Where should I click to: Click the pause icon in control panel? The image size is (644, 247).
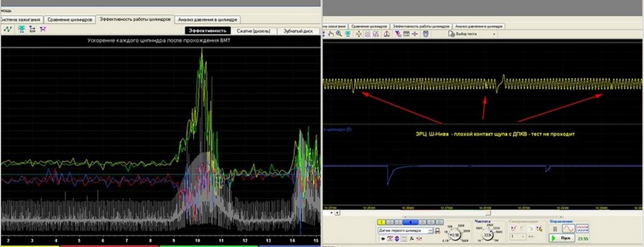(555, 229)
